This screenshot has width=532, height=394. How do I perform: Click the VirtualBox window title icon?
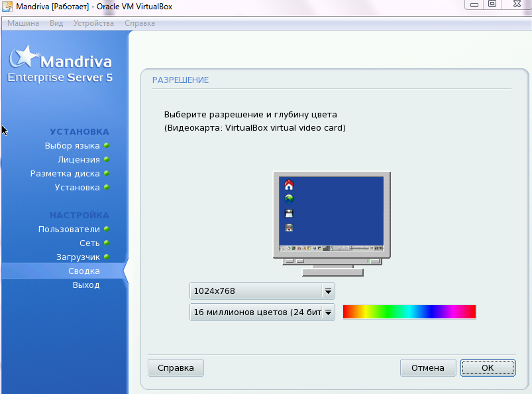click(7, 7)
